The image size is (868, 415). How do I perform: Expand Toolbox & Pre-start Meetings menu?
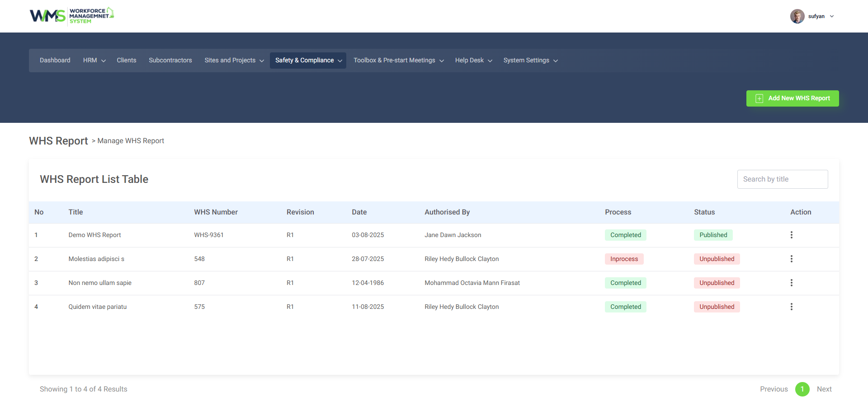coord(398,61)
